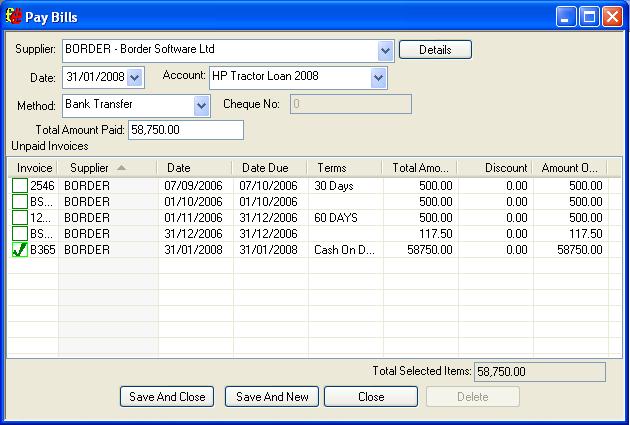Select invoice number 2546 cell
Viewport: 630px width, 425px height.
42,186
